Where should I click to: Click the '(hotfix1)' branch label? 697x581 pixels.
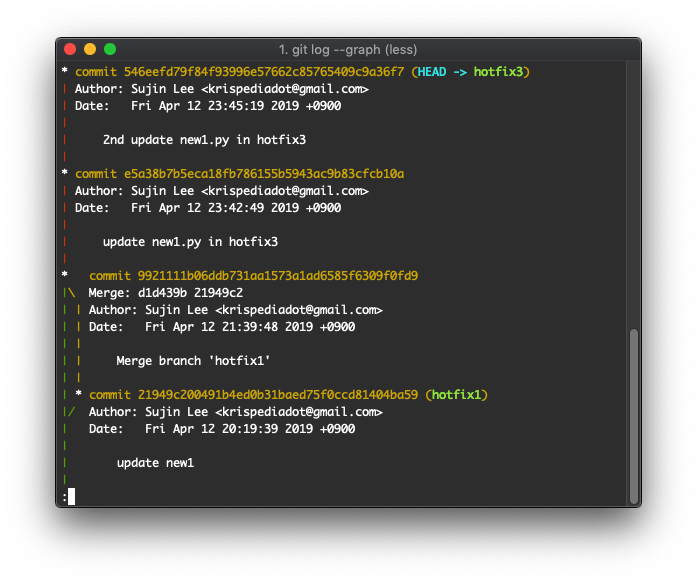(x=457, y=395)
